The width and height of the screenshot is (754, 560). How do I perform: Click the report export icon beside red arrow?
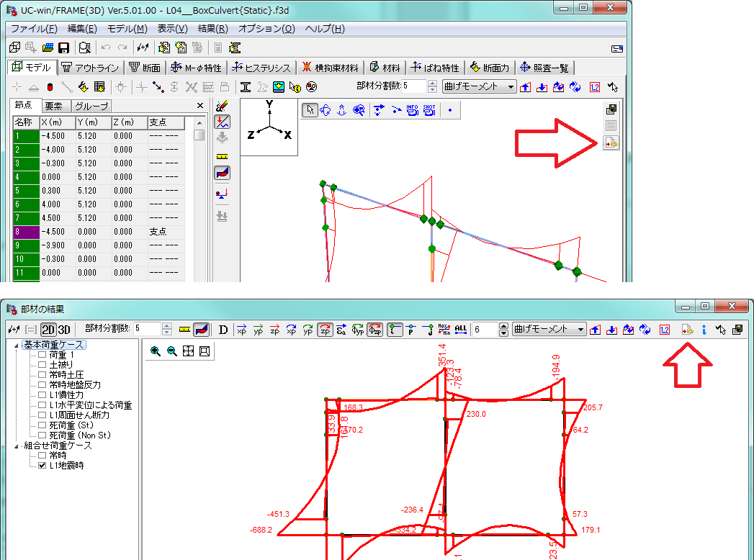[x=611, y=143]
